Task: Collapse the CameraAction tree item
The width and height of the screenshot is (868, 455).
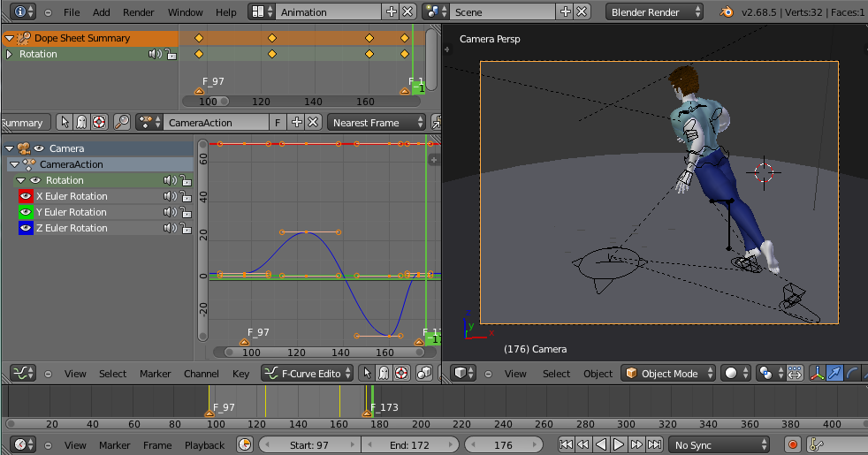Action: click(x=14, y=164)
